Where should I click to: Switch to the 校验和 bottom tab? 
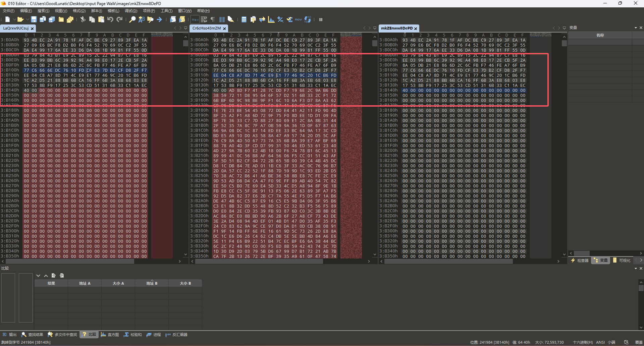tap(133, 335)
